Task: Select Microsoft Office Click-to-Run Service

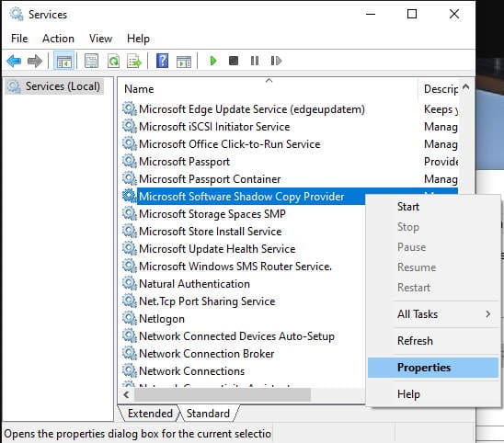Action: (x=230, y=144)
